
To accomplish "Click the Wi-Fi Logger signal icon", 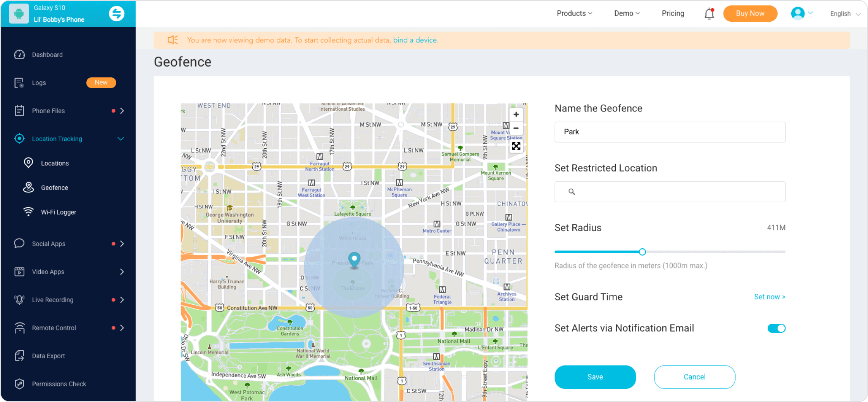I will [x=28, y=212].
